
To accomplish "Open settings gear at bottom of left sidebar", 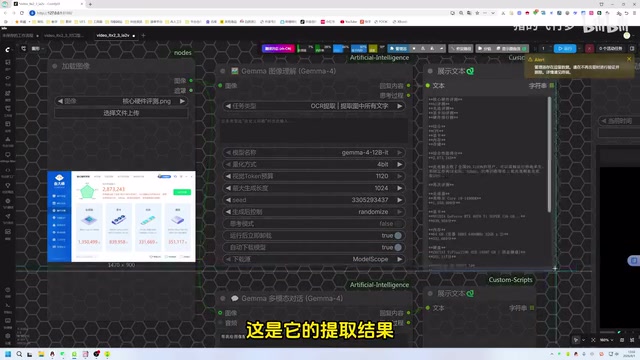I will [7, 336].
